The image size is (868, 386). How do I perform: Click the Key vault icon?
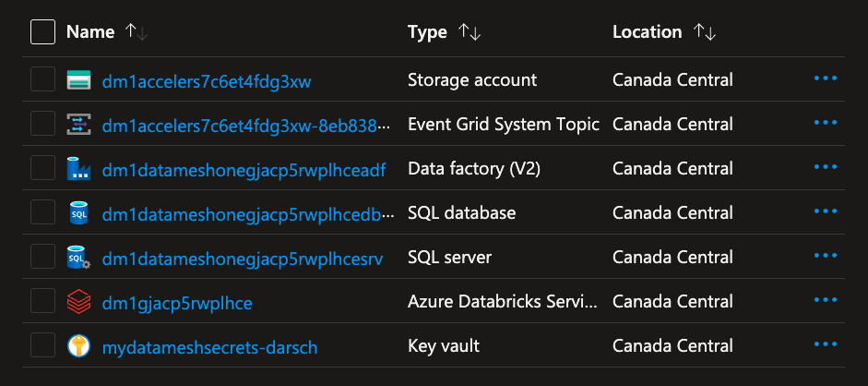tap(78, 346)
